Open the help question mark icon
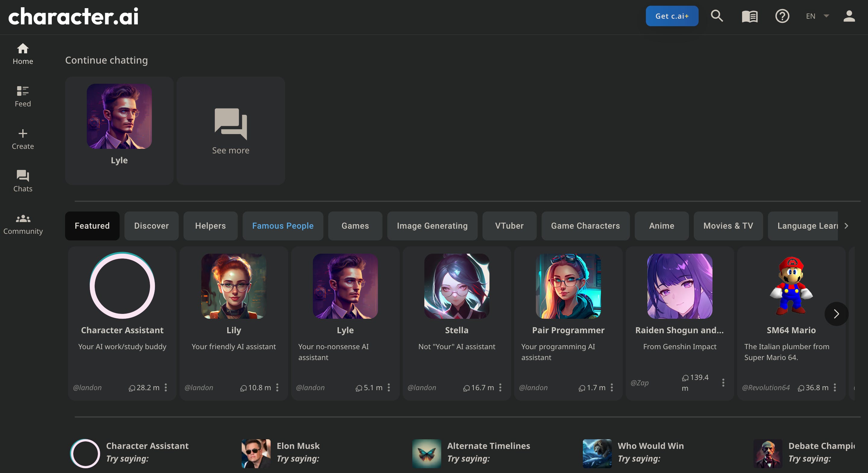 point(782,16)
